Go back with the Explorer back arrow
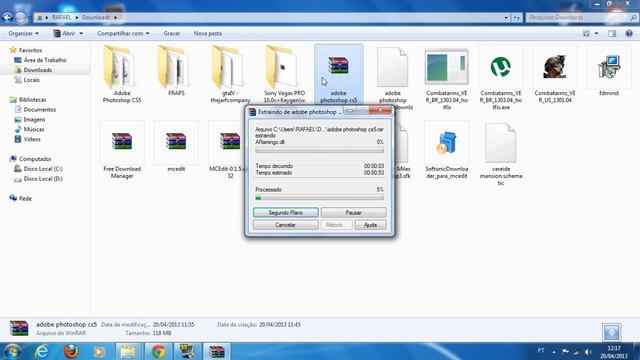The image size is (640, 360). tap(7, 17)
